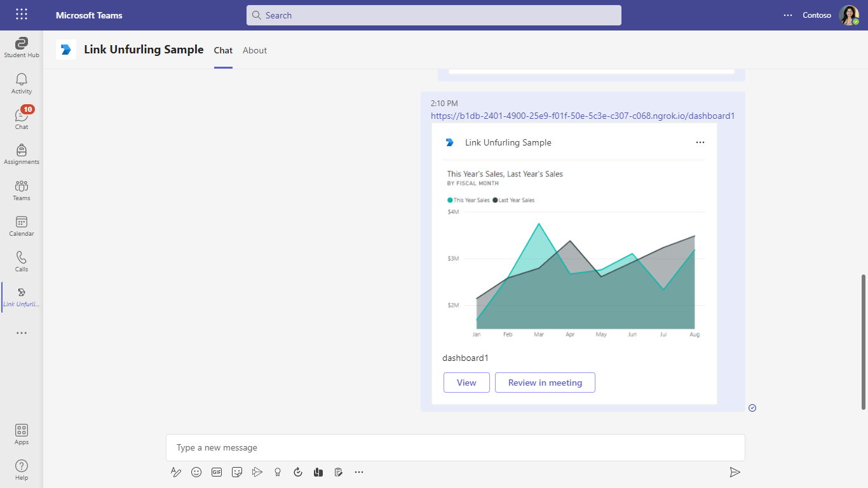Click the Link Unfurling Sample app logo
This screenshot has width=868, height=488.
66,50
